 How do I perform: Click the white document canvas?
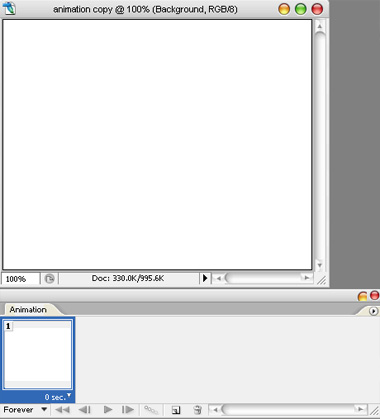pos(157,144)
